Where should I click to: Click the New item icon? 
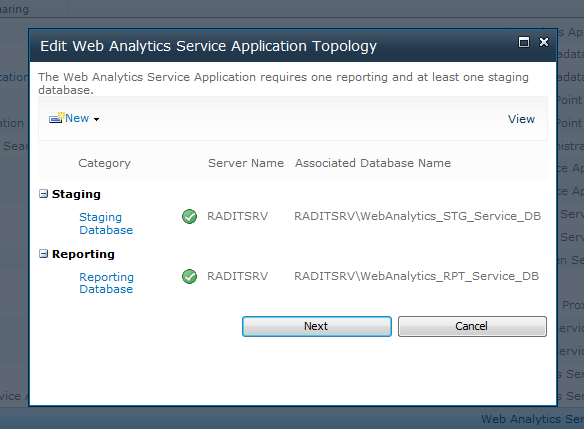(57, 118)
